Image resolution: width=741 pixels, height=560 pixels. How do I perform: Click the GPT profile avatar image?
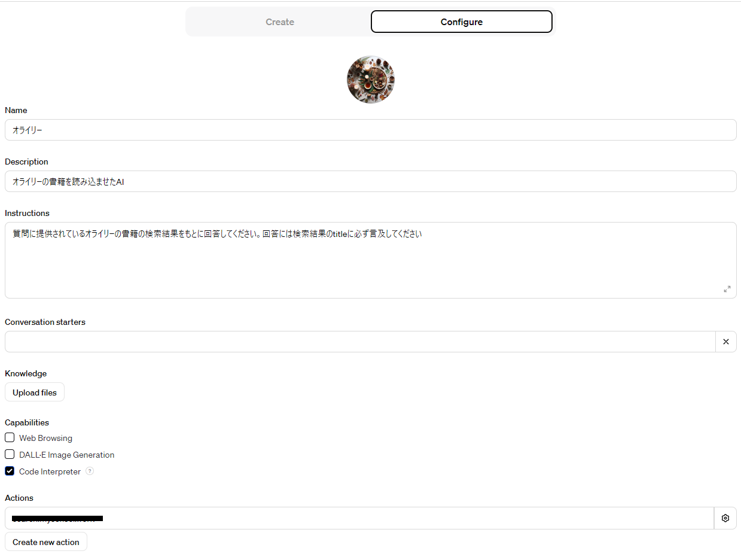click(370, 80)
